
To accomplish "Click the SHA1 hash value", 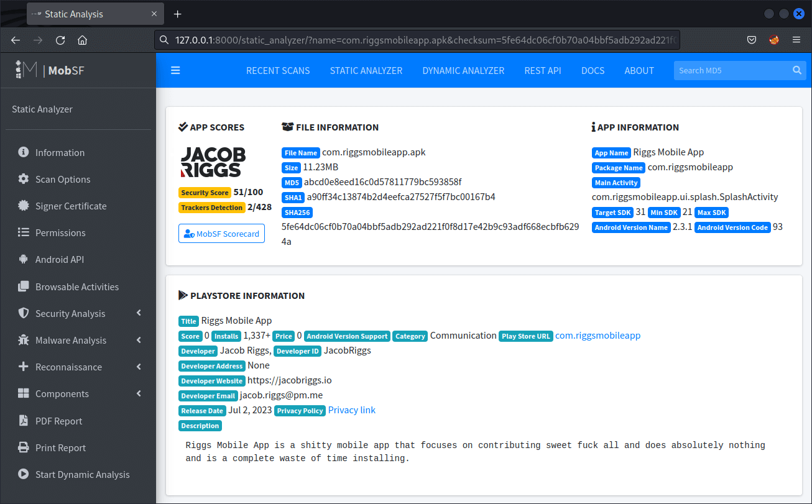I will [x=401, y=197].
